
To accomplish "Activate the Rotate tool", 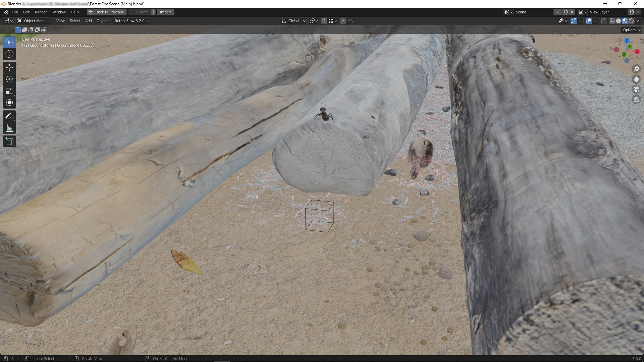I will click(9, 79).
